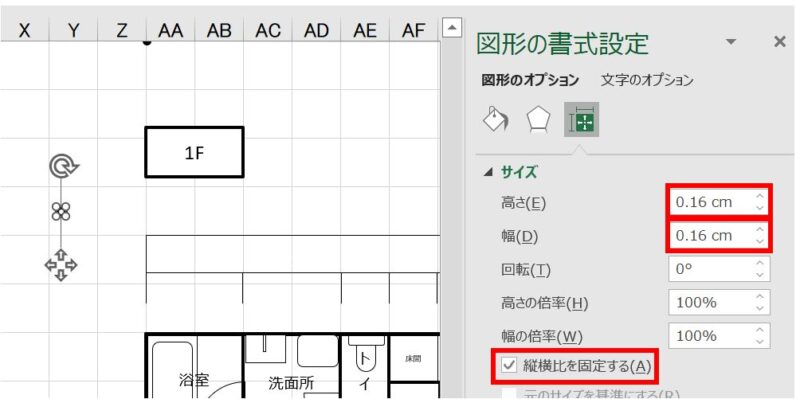Select column AB header
Viewport: 800px width, 399px height.
219,31
